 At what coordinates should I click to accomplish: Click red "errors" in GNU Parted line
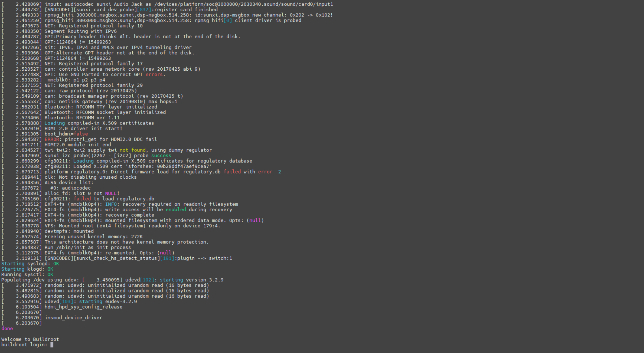pyautogui.click(x=154, y=74)
